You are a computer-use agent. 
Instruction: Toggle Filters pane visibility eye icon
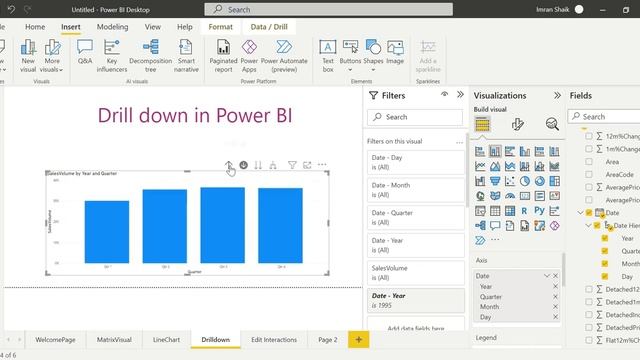point(444,95)
